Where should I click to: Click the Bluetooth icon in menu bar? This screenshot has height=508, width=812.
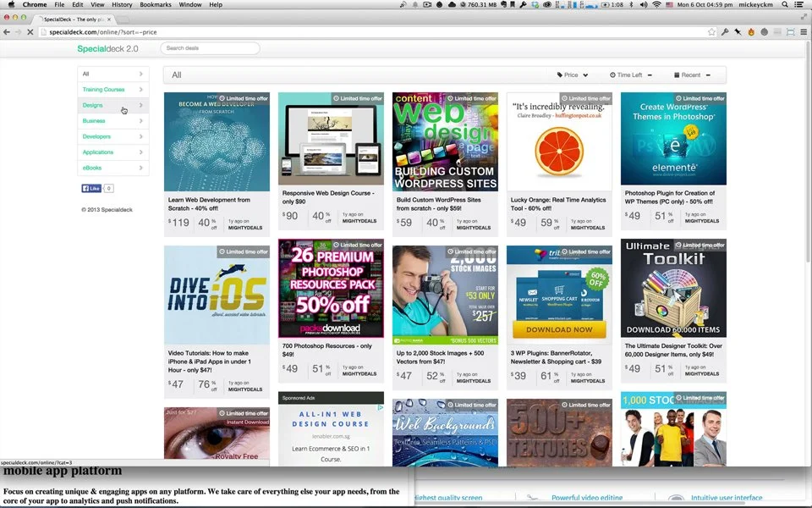[631, 5]
